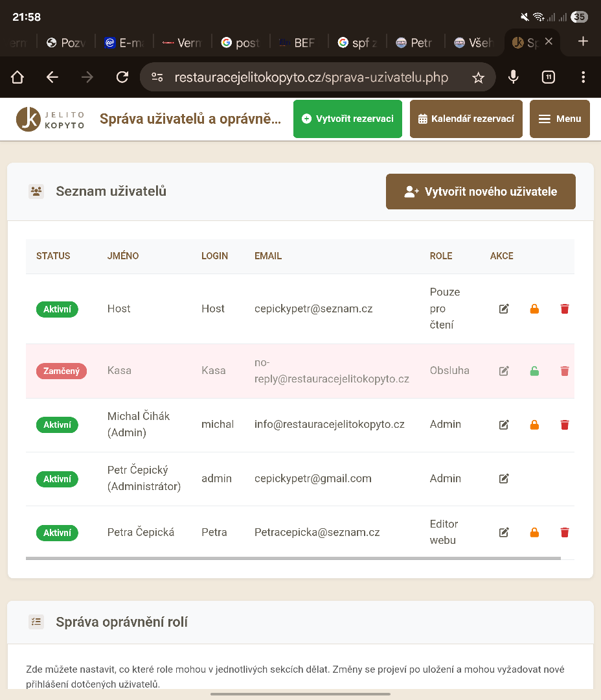Viewport: 601px width, 700px height.
Task: Go to browser home page
Action: click(17, 77)
